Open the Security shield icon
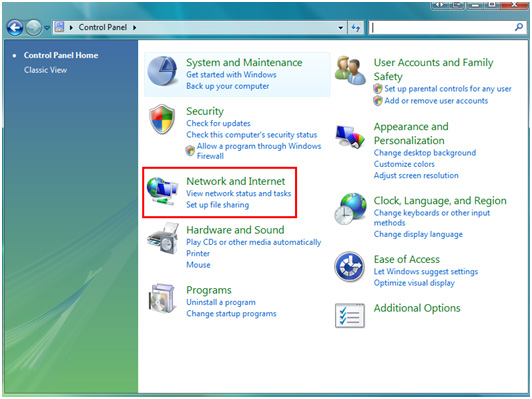 [x=162, y=119]
